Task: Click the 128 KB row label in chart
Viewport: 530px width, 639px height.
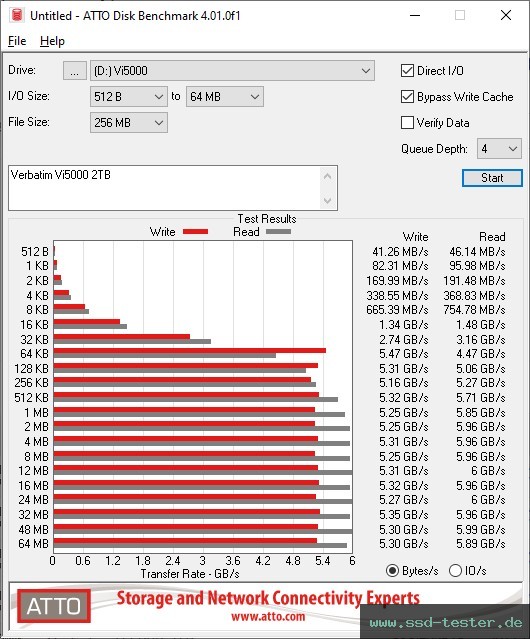Action: click(31, 369)
